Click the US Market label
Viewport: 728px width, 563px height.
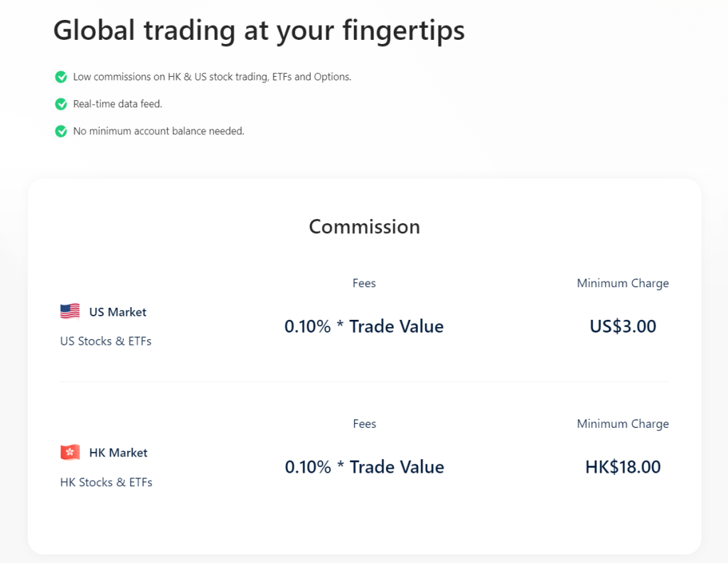tap(117, 312)
